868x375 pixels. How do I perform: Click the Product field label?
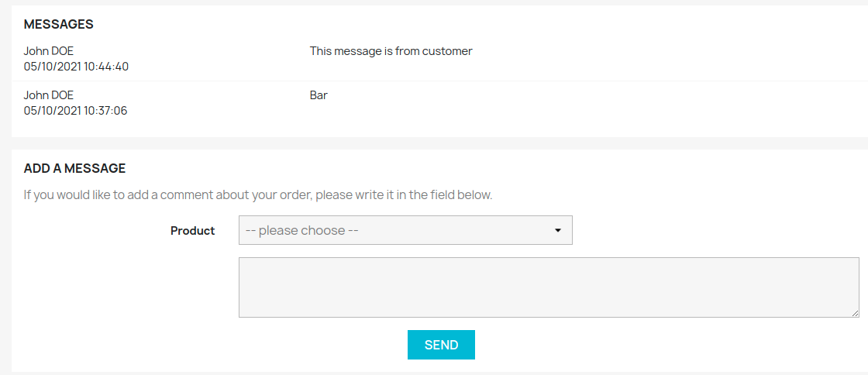click(x=193, y=231)
